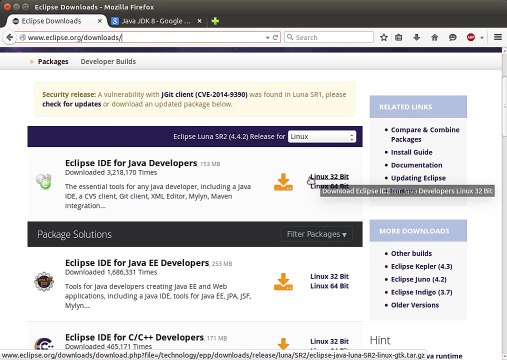
Task: Open Eclipse IDE for Java EE Developers title
Action: (137, 263)
